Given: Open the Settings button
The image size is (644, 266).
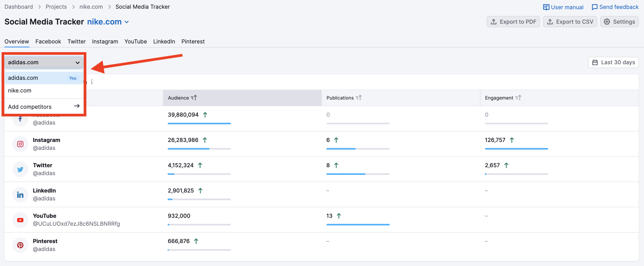Looking at the screenshot, I should tap(619, 22).
